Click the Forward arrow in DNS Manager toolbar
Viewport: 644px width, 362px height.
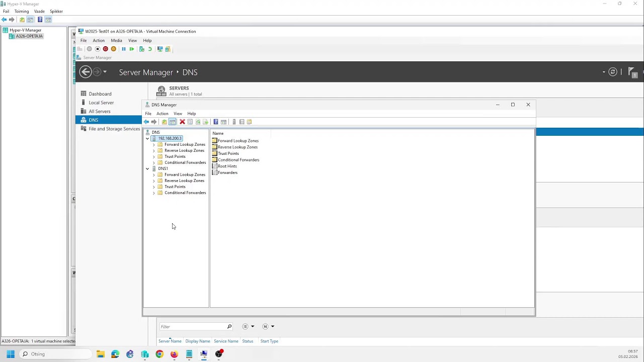(154, 122)
